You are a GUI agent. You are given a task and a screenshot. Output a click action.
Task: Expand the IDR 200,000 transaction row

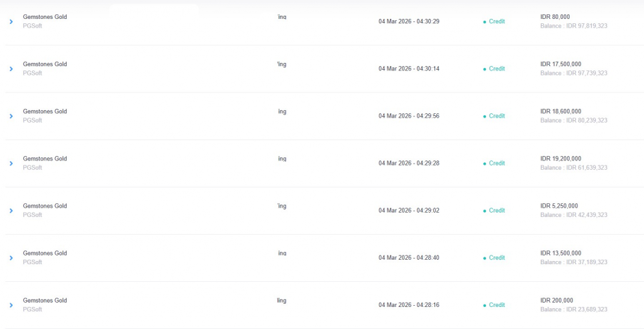11,304
